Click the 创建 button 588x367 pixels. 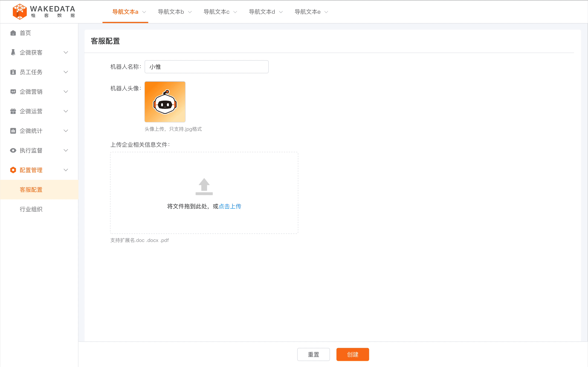[352, 354]
